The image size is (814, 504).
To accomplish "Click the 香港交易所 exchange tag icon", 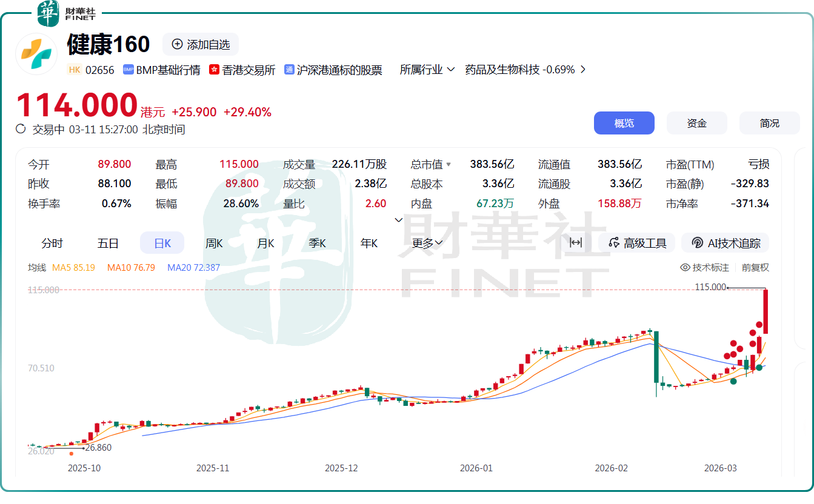I will [214, 70].
